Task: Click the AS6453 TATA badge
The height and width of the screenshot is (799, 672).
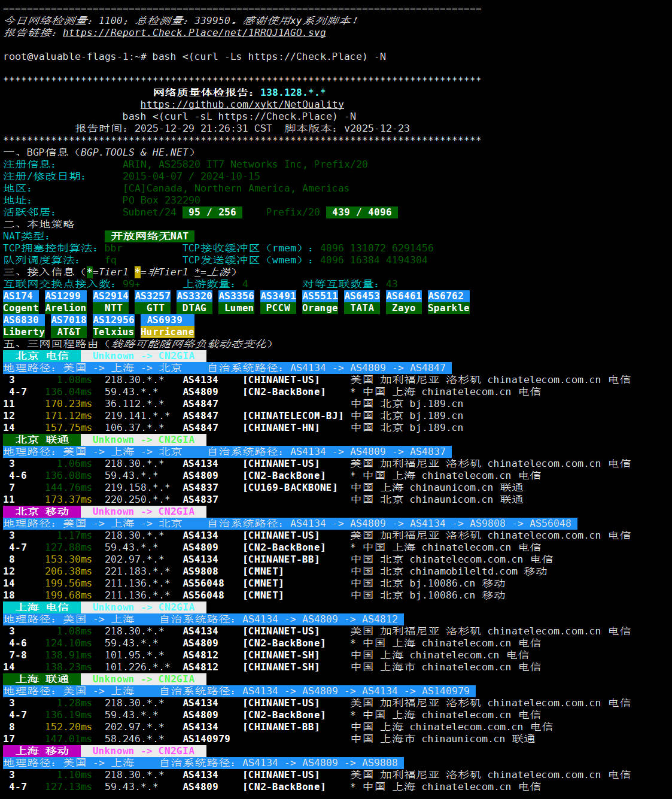Action: pyautogui.click(x=362, y=302)
